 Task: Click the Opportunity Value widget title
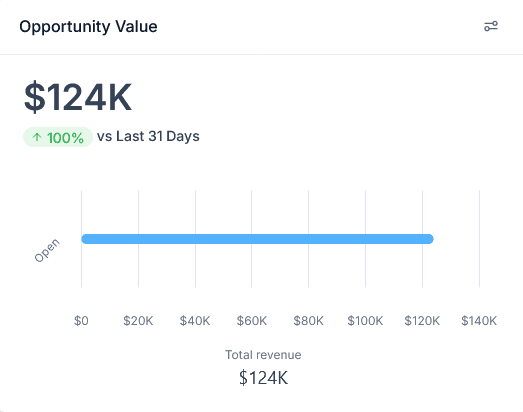click(88, 27)
